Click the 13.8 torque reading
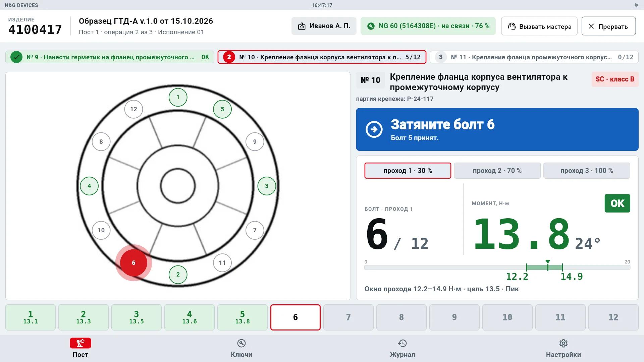Image resolution: width=644 pixels, height=362 pixels. (x=522, y=234)
